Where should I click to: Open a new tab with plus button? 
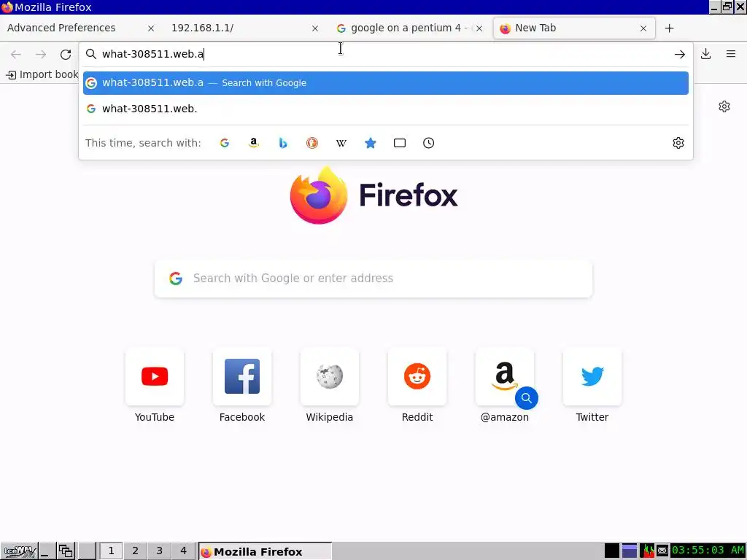670,28
